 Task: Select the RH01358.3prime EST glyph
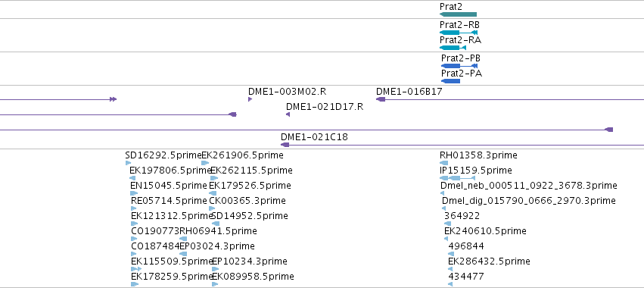(444, 163)
